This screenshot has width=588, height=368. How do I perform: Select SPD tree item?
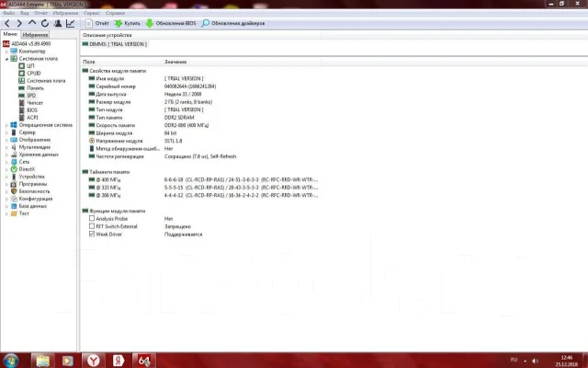pos(31,96)
